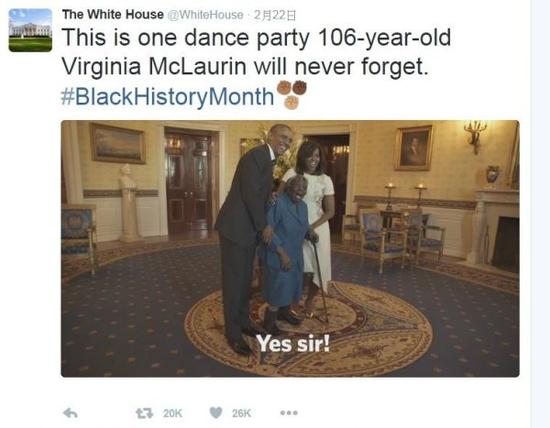Open the more options ellipsis menu
This screenshot has width=550, height=428.
pos(289,413)
